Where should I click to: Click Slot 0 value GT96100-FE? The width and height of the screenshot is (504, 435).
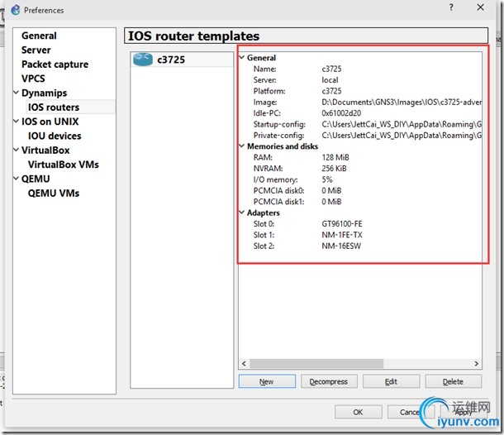pos(342,224)
